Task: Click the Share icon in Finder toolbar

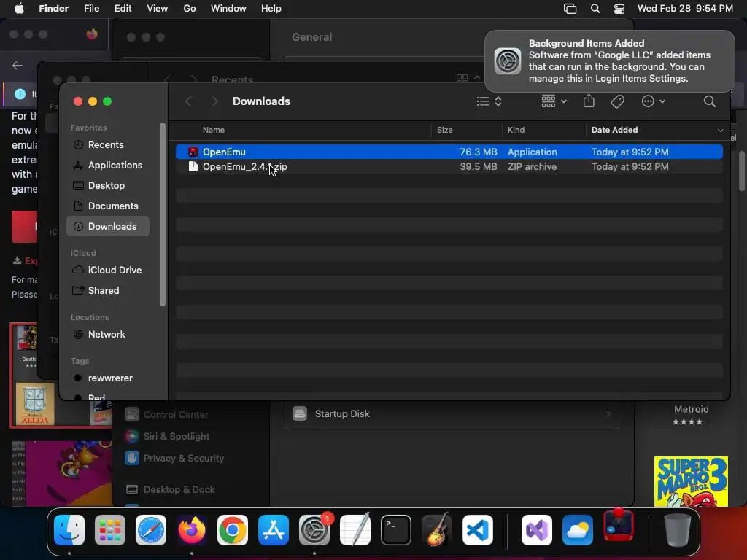Action: 589,101
